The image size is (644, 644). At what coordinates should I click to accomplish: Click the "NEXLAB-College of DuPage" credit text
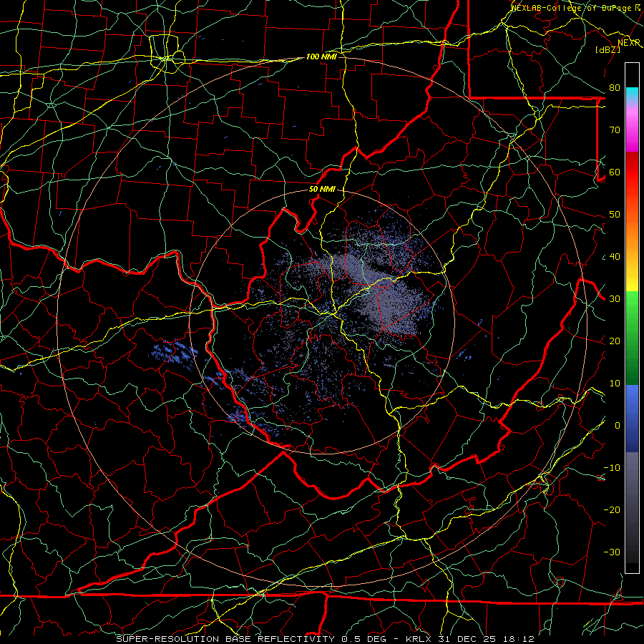click(572, 8)
